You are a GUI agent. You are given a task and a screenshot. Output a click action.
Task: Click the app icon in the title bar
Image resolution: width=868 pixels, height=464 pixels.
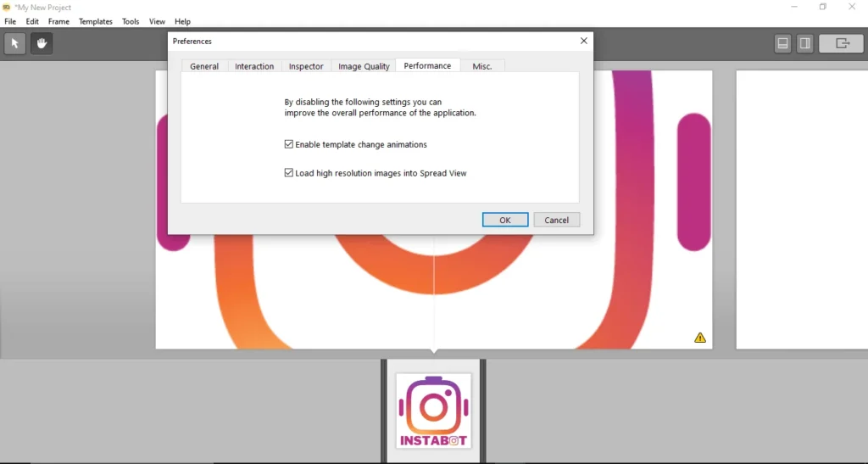[7, 7]
